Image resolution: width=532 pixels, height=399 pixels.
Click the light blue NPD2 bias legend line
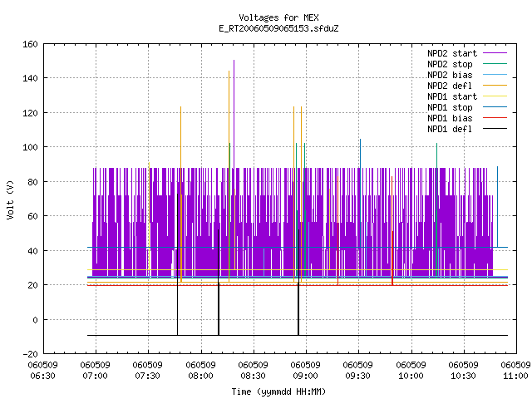pyautogui.click(x=495, y=75)
